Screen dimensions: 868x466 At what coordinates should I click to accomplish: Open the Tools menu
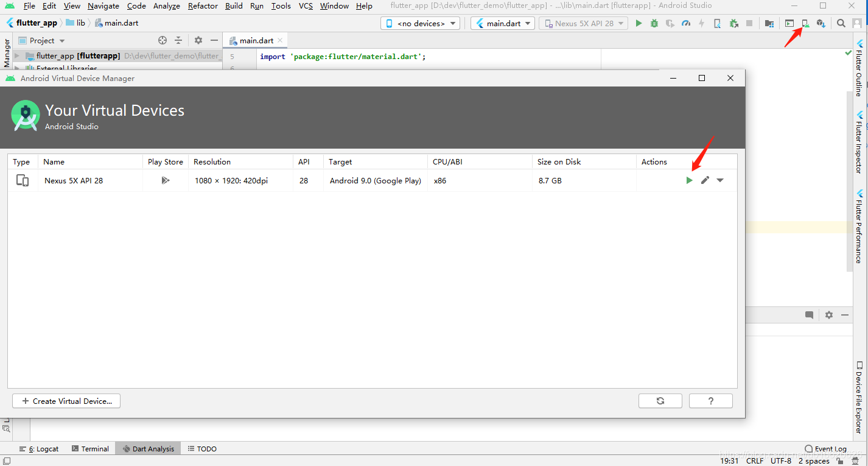pyautogui.click(x=281, y=5)
